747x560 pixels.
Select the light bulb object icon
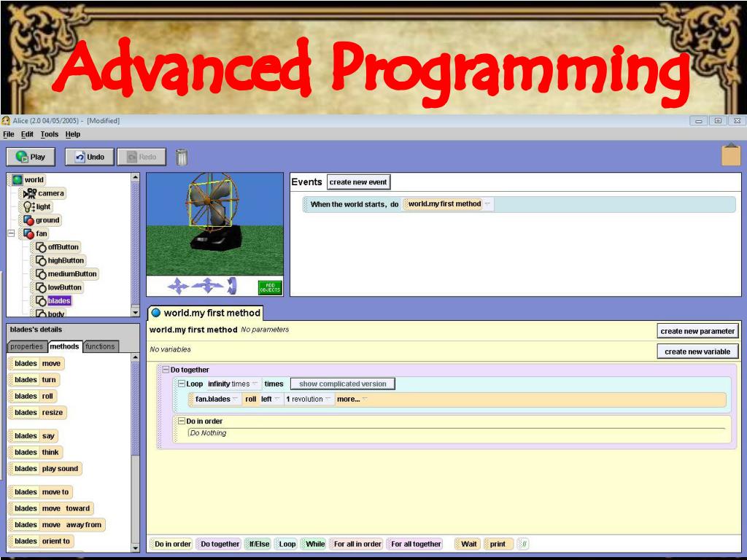click(28, 206)
